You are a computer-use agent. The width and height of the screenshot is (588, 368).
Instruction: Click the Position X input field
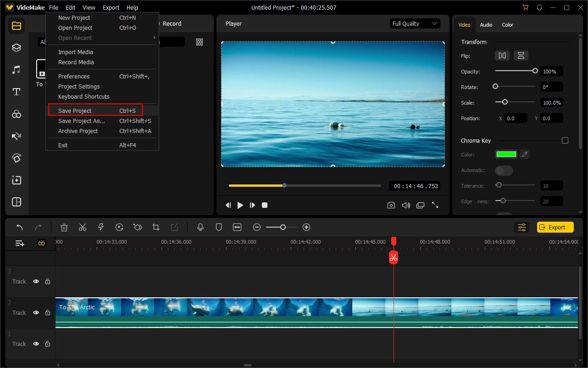(x=515, y=118)
